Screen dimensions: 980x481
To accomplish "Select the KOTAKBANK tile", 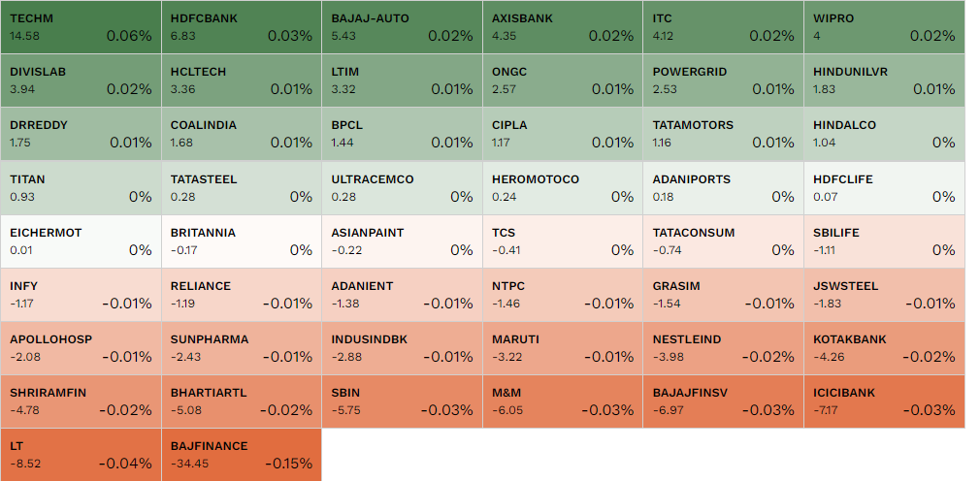I will (884, 348).
